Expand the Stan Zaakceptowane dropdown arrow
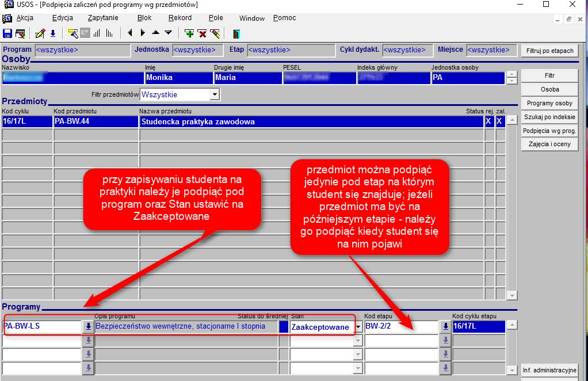588x381 pixels. click(358, 327)
